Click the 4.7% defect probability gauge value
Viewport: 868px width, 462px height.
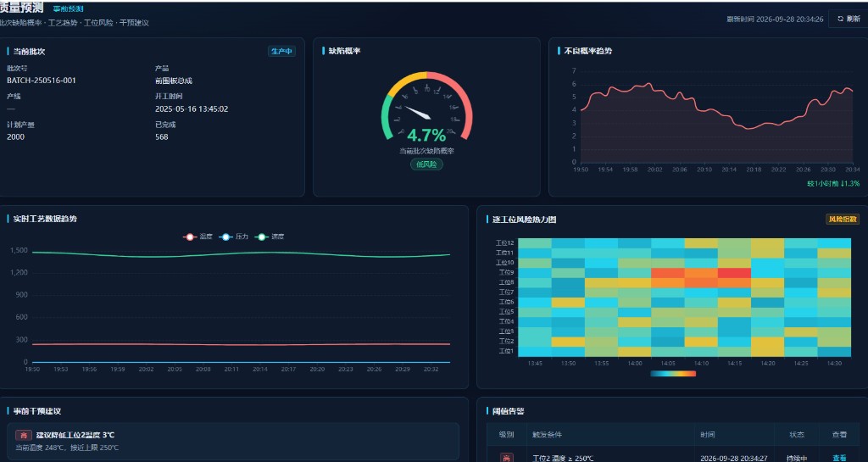point(426,136)
